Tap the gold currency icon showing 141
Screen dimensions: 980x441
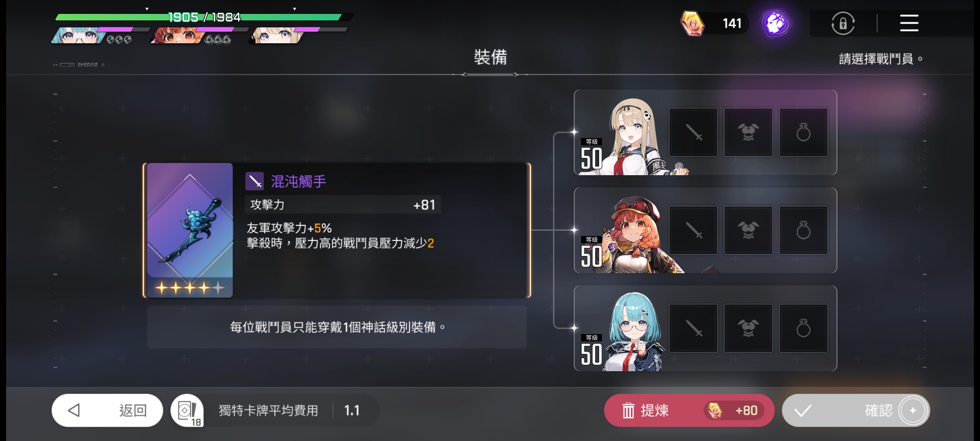pos(693,23)
